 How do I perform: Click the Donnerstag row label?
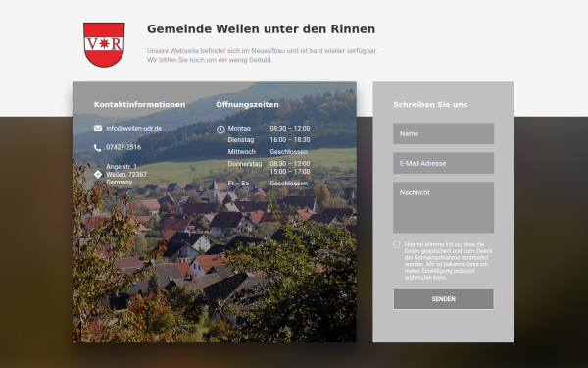245,164
